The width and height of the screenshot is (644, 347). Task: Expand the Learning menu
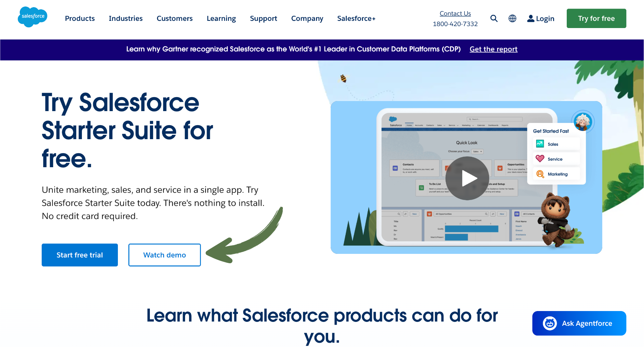[221, 18]
